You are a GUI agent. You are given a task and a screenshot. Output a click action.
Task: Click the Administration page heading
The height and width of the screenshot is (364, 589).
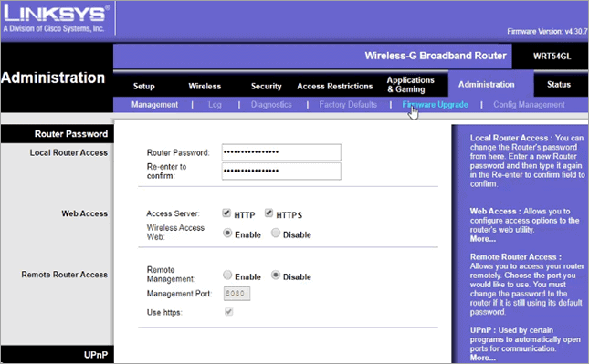pyautogui.click(x=53, y=78)
